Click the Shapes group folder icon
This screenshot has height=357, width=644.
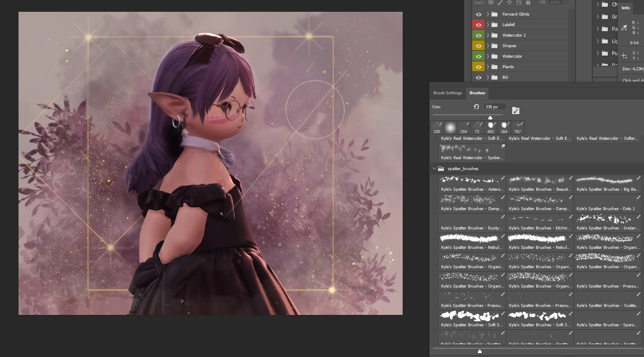click(x=494, y=46)
